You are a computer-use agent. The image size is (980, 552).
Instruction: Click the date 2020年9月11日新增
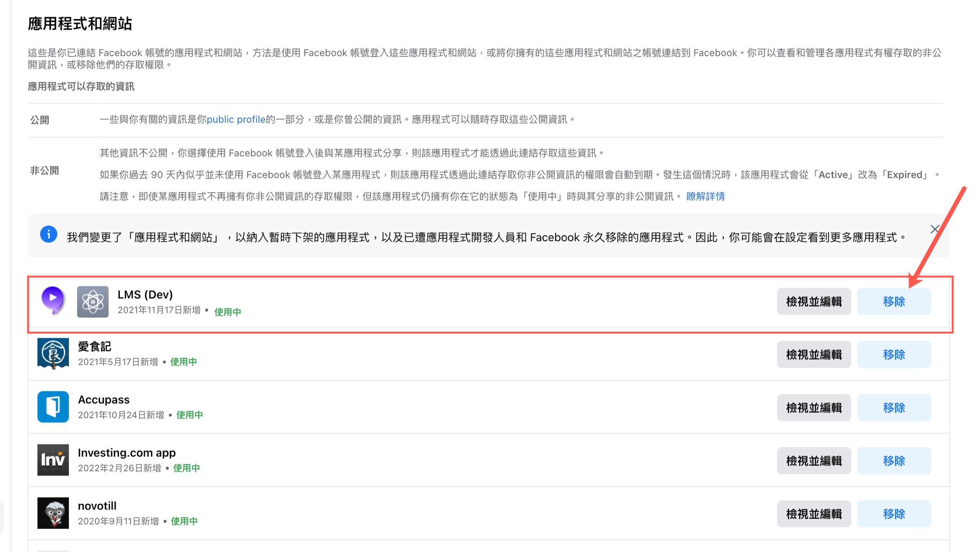[x=118, y=521]
